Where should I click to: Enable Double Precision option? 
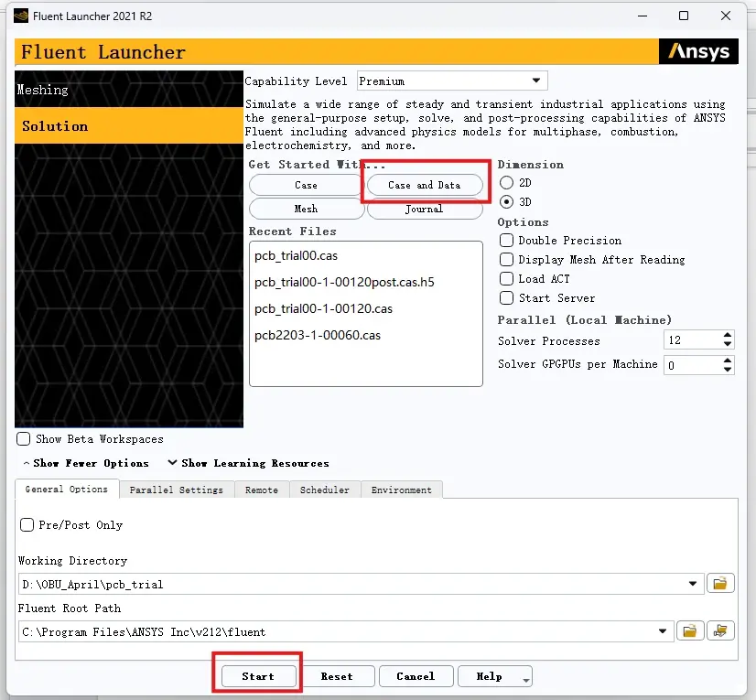506,240
